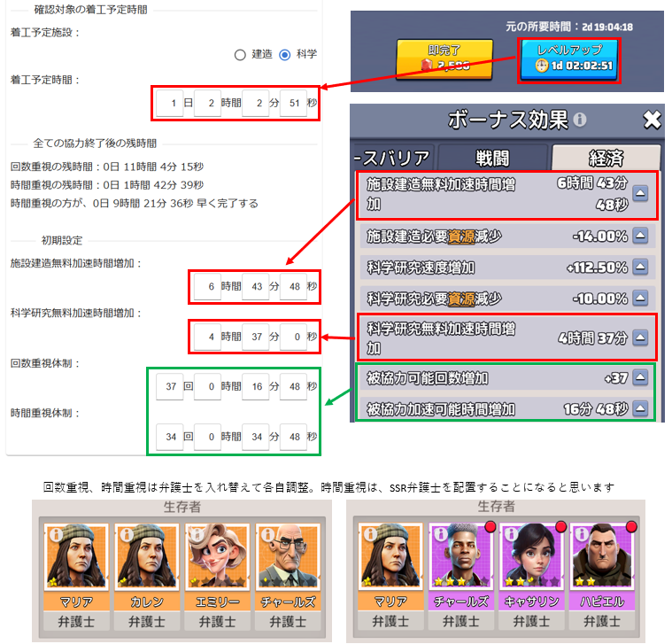Click the info icon beside ボーナス効果 title

(x=579, y=120)
